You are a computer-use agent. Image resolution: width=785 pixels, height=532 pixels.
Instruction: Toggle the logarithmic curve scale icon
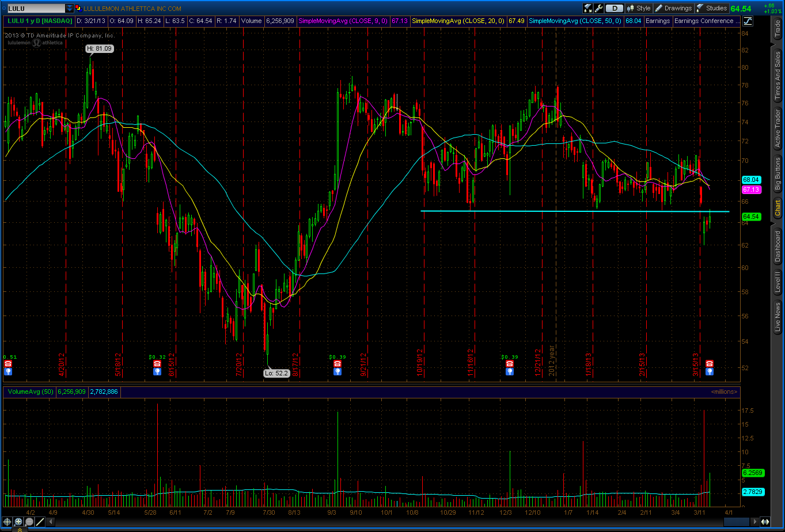[748, 21]
